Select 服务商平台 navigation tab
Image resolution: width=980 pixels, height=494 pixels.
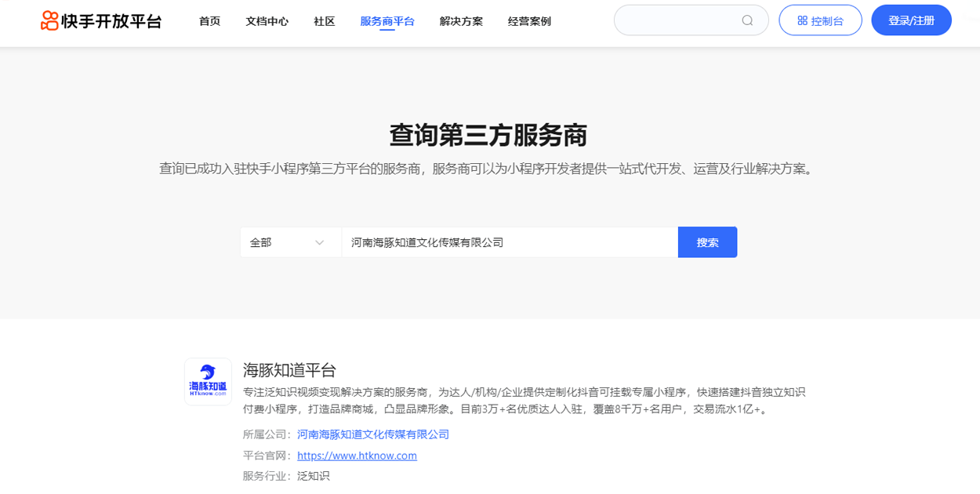point(387,21)
